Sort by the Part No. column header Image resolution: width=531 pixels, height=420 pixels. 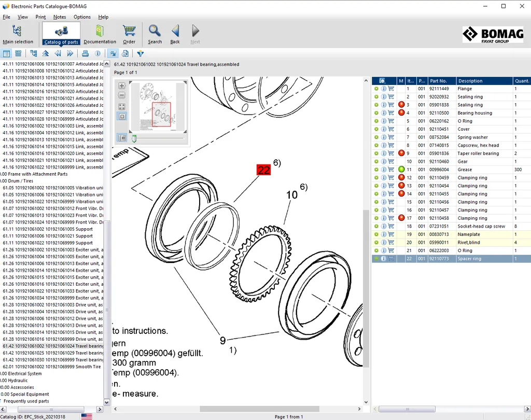pos(442,80)
